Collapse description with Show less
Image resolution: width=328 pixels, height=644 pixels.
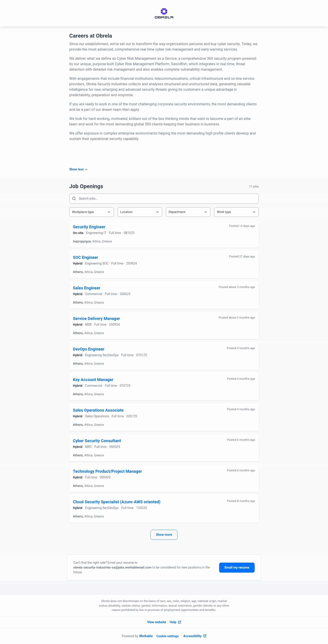(x=78, y=169)
